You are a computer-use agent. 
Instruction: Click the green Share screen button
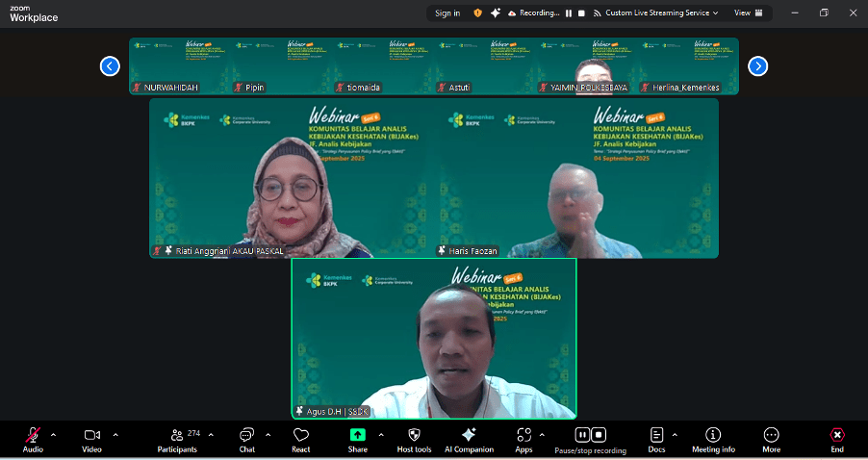pyautogui.click(x=357, y=438)
